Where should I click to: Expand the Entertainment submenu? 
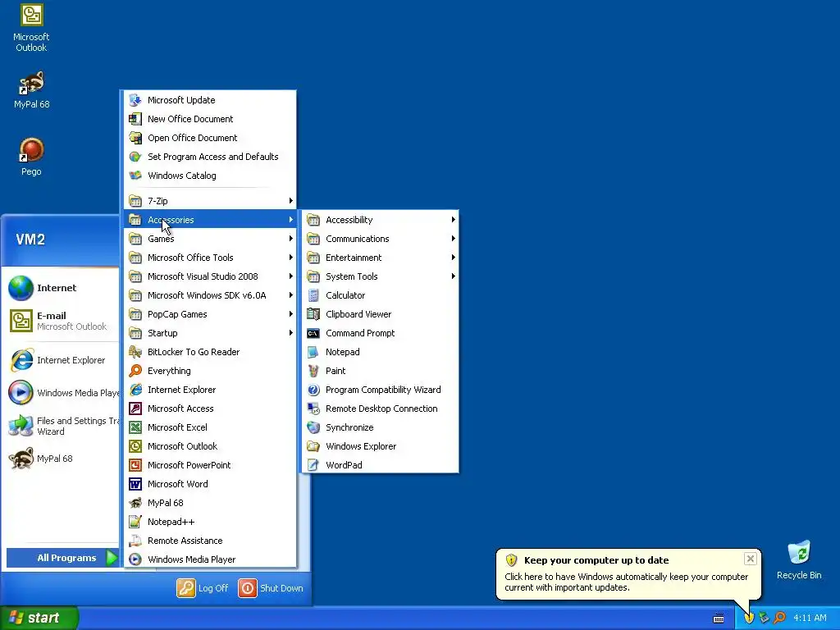click(x=380, y=258)
